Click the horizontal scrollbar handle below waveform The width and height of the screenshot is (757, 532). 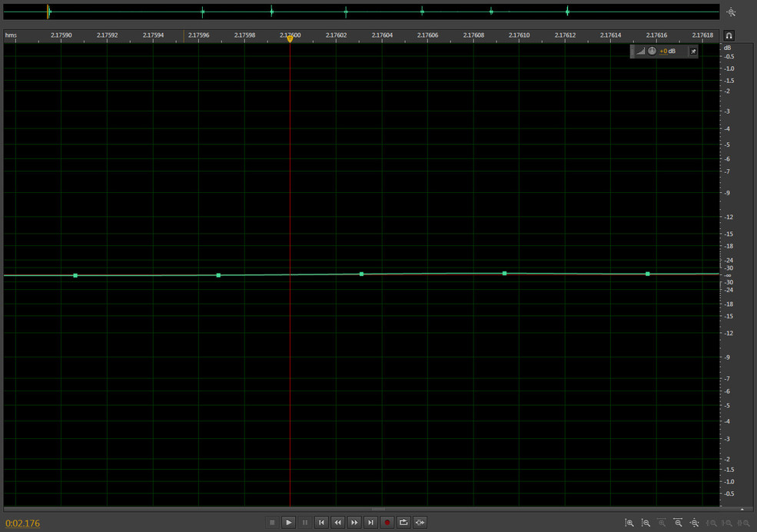point(378,509)
